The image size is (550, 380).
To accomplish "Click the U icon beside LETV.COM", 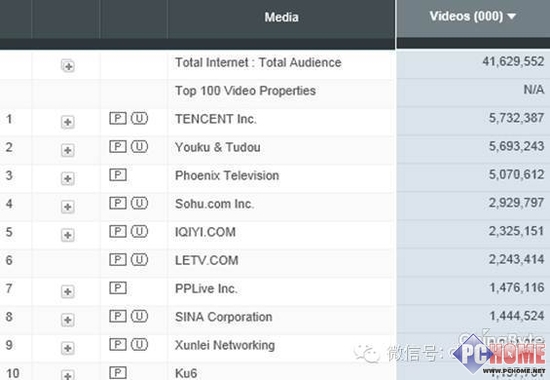I will pyautogui.click(x=139, y=259).
